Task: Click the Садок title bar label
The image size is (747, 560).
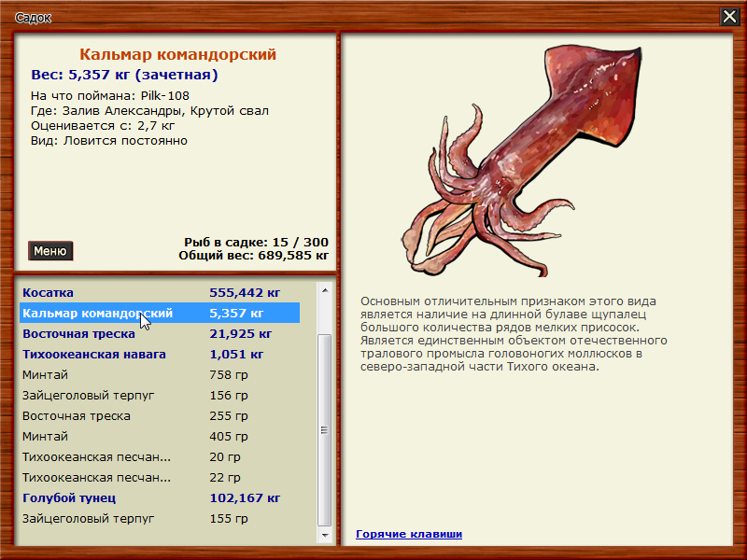Action: click(32, 16)
